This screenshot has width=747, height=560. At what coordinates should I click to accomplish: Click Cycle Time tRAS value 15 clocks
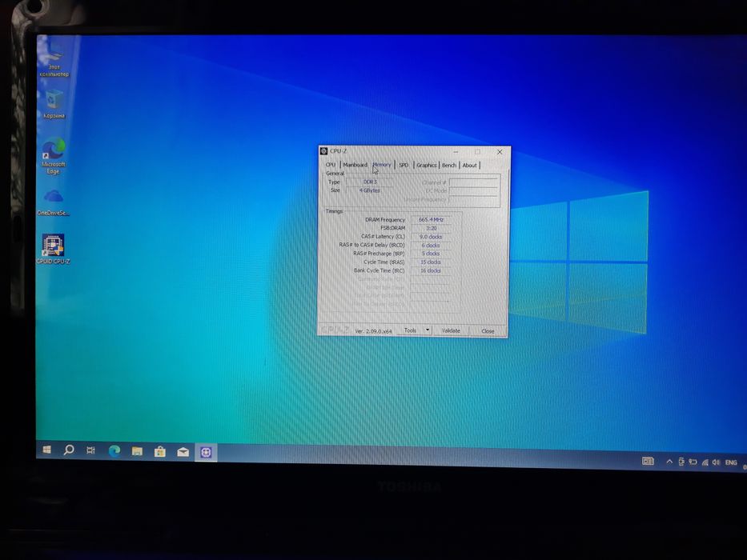431,262
